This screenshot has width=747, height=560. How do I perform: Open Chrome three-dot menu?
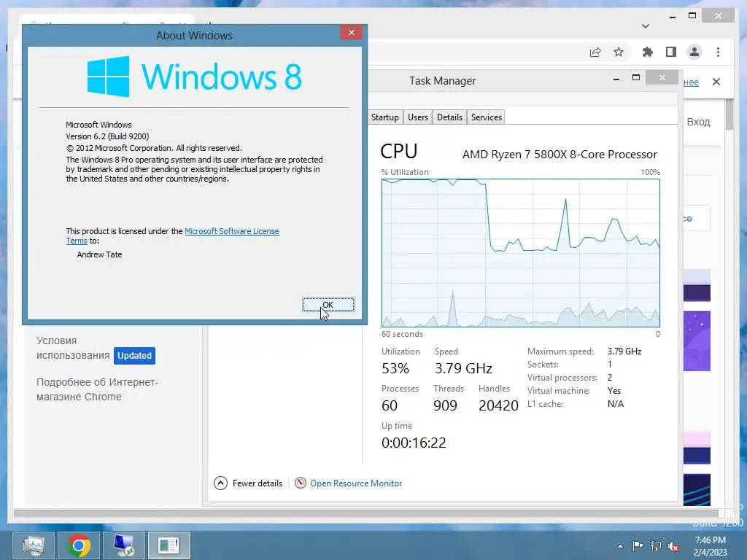718,52
